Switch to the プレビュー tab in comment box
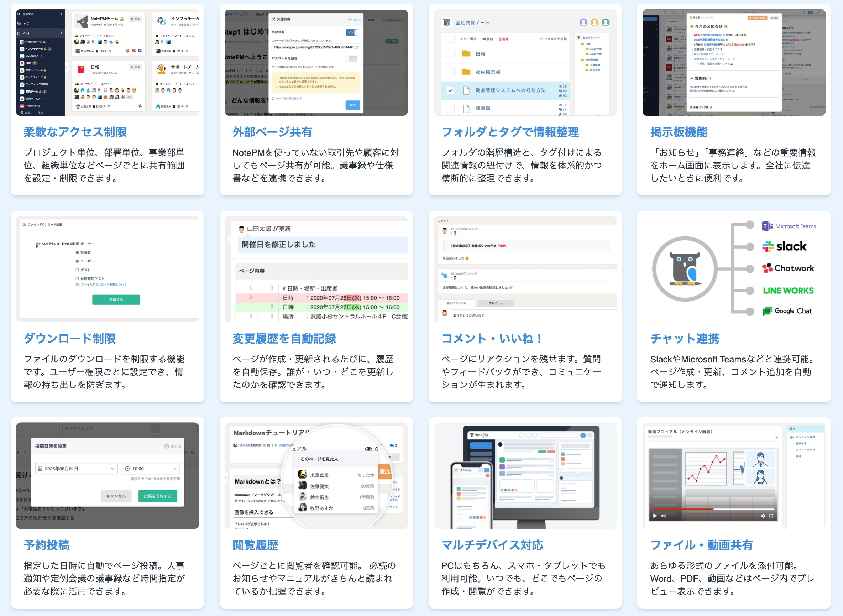 click(496, 303)
